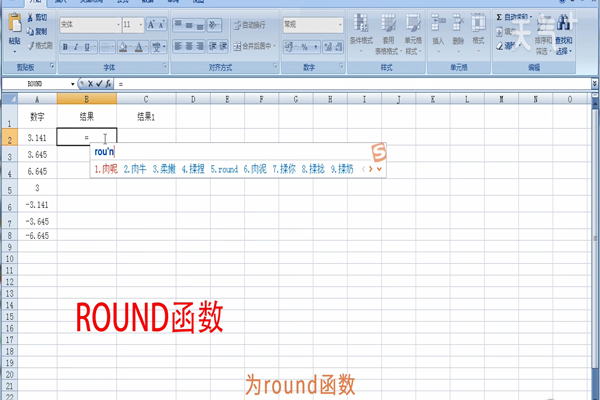Expand the formula bar chevron
This screenshot has height=400, width=600.
click(594, 83)
